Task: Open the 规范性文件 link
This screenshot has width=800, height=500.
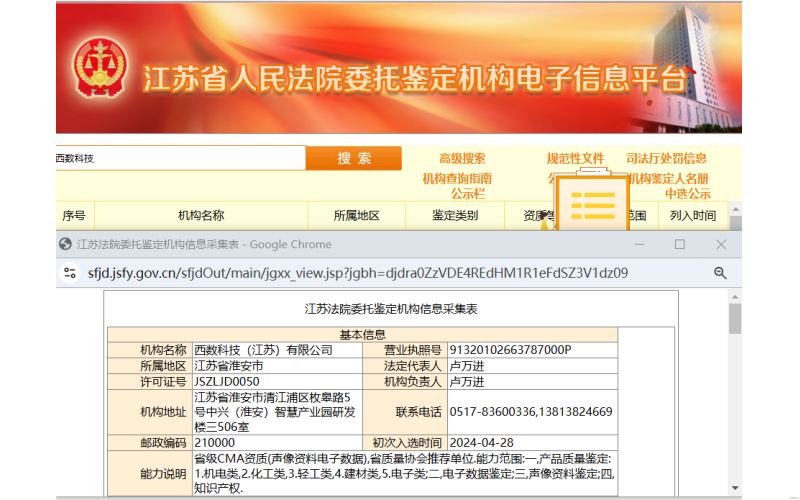Action: (575, 158)
